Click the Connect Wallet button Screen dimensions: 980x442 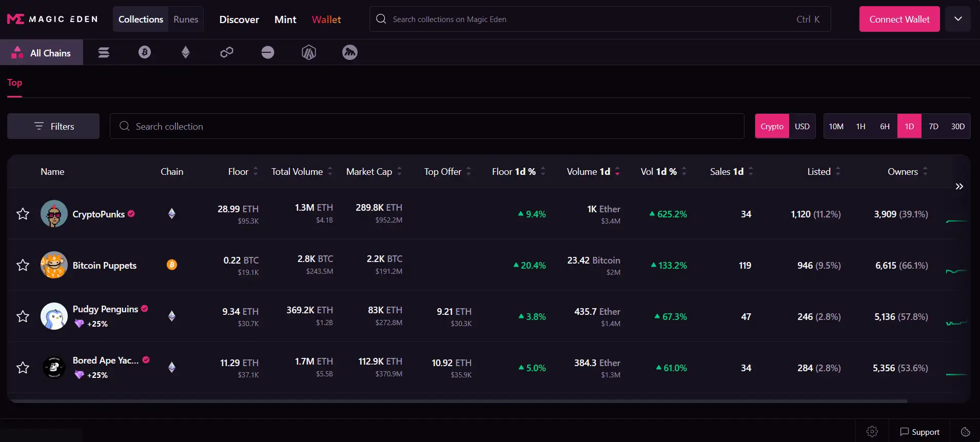click(899, 19)
